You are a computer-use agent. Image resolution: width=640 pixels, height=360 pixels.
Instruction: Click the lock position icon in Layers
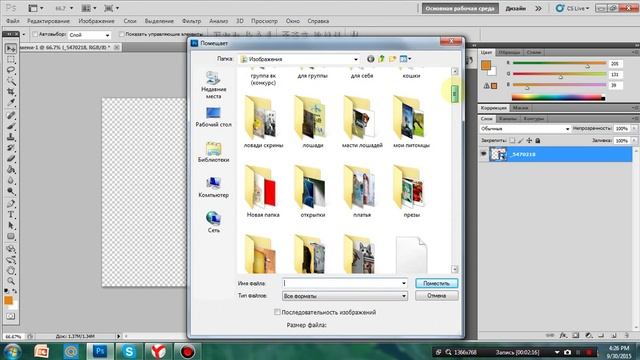point(529,140)
